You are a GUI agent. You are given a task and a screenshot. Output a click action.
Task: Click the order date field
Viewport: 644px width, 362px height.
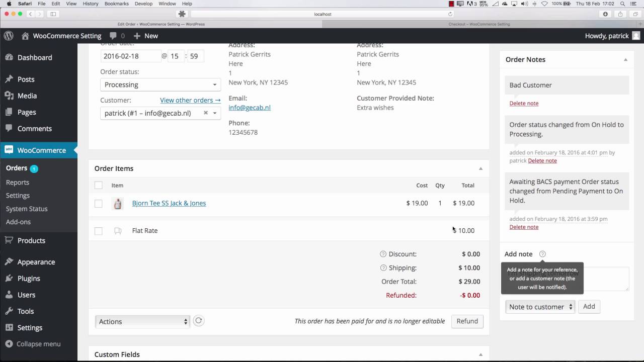[x=130, y=56]
